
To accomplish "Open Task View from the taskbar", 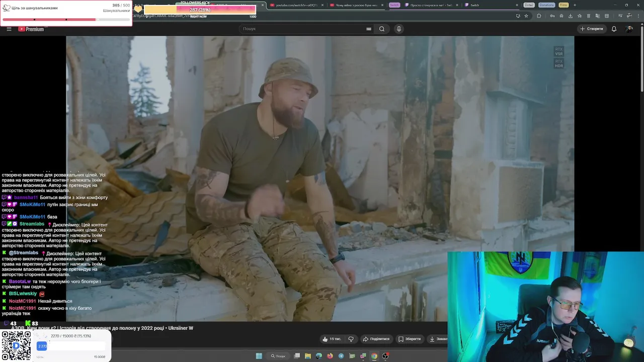I will 297,356.
